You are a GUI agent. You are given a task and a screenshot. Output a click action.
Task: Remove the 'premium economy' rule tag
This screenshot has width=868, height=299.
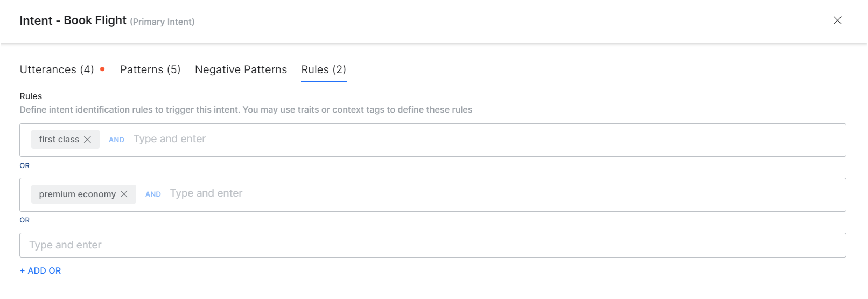pyautogui.click(x=124, y=194)
